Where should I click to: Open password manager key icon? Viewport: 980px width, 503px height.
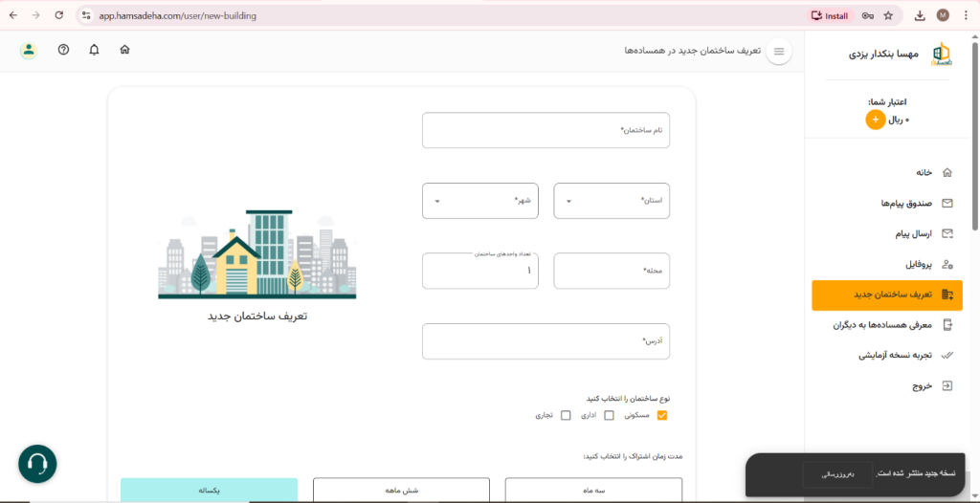(x=867, y=15)
